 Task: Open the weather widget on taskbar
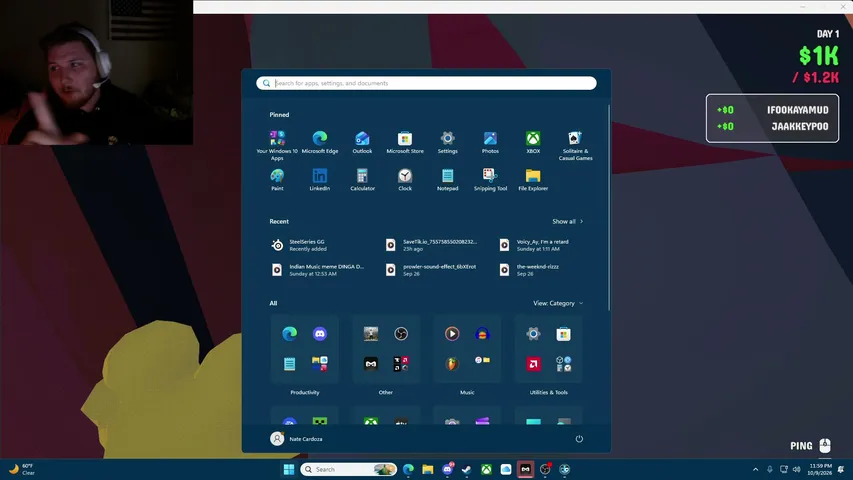tap(22, 469)
